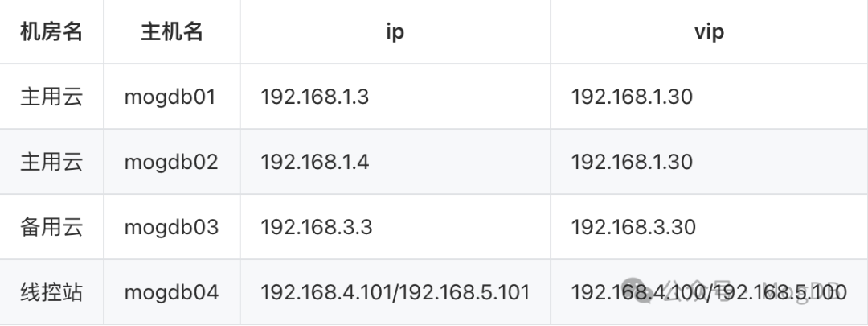Viewport: 868px width, 326px height.
Task: Click the 主机名 column header
Action: click(172, 31)
